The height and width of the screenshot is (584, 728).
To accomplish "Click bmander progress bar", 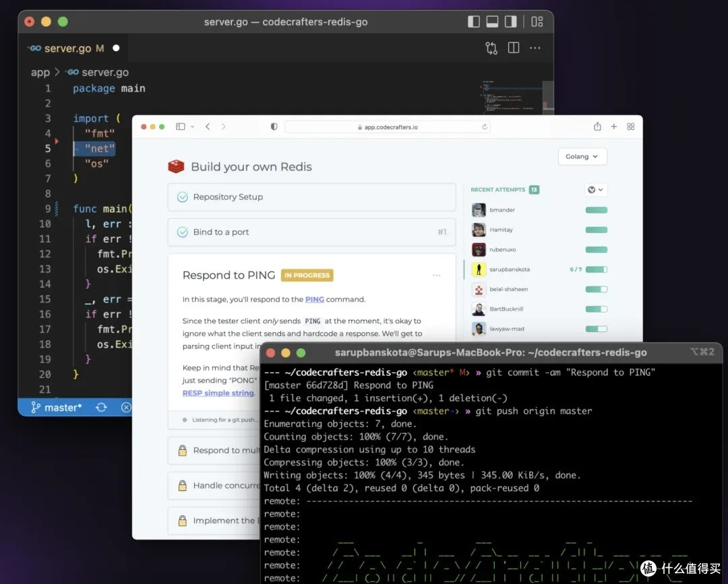I will [596, 210].
